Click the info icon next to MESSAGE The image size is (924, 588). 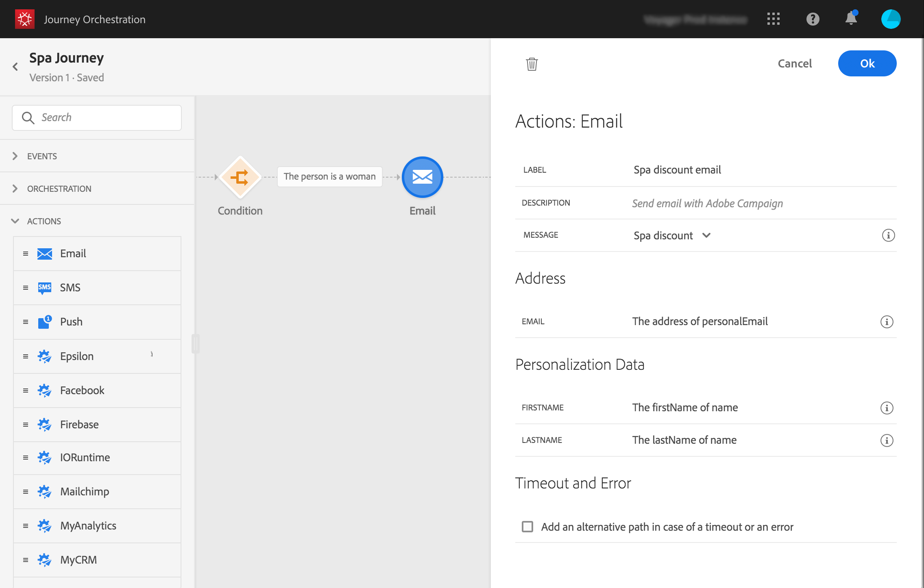pyautogui.click(x=888, y=235)
